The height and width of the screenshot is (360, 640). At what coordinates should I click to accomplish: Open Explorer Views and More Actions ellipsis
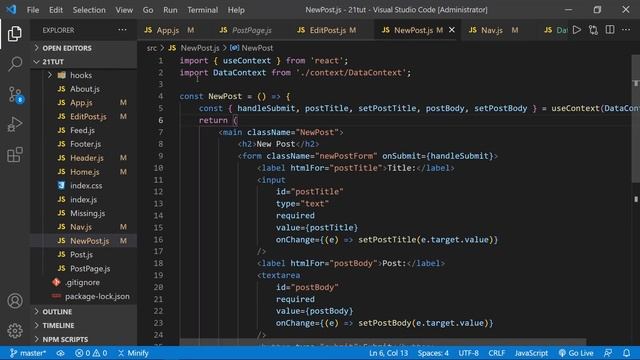[122, 30]
